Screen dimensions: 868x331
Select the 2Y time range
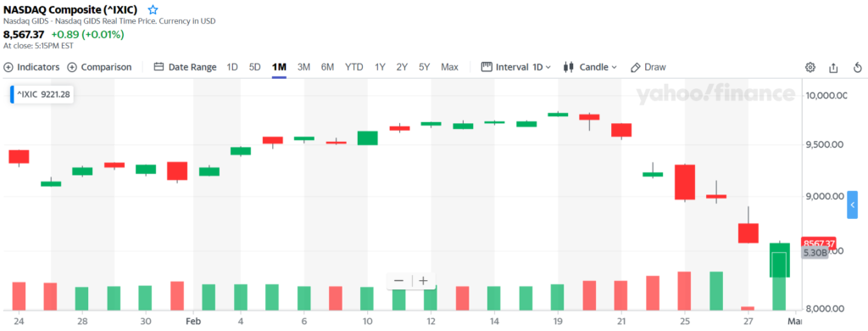[x=402, y=67]
